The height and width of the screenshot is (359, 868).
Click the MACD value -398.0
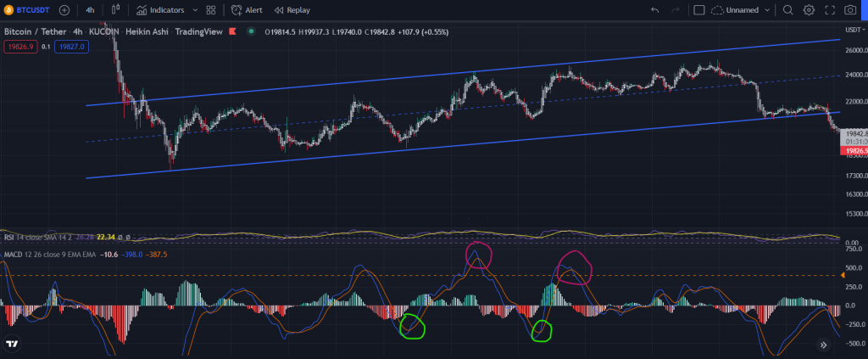coord(133,255)
